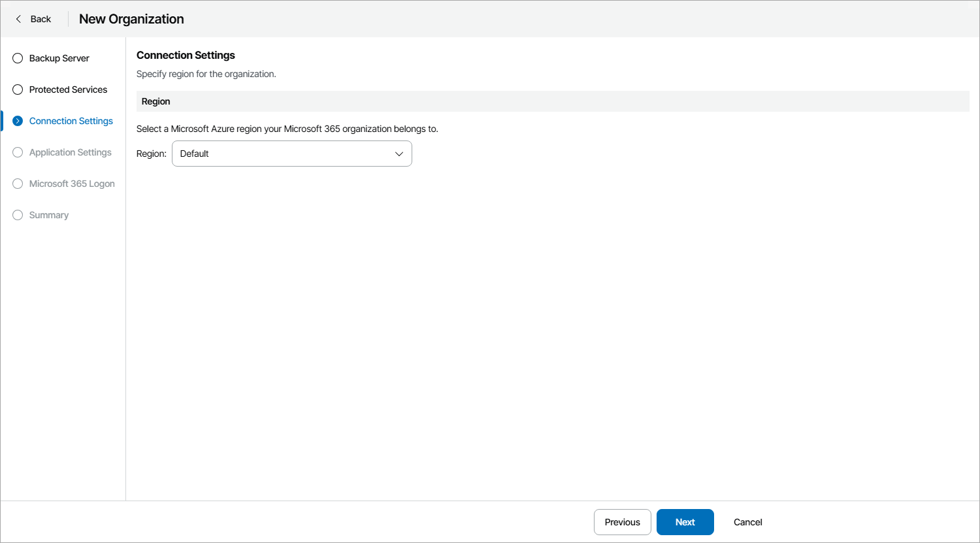Click the chevron inside the Region dropdown

[x=399, y=154]
